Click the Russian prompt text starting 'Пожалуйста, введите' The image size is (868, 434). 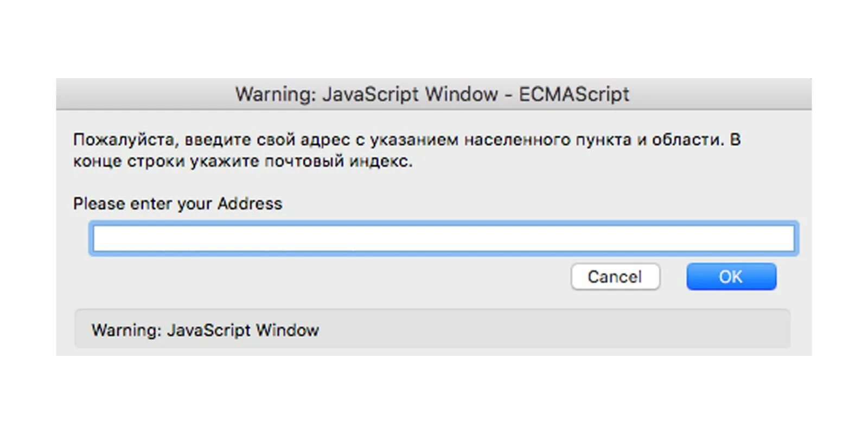(407, 150)
